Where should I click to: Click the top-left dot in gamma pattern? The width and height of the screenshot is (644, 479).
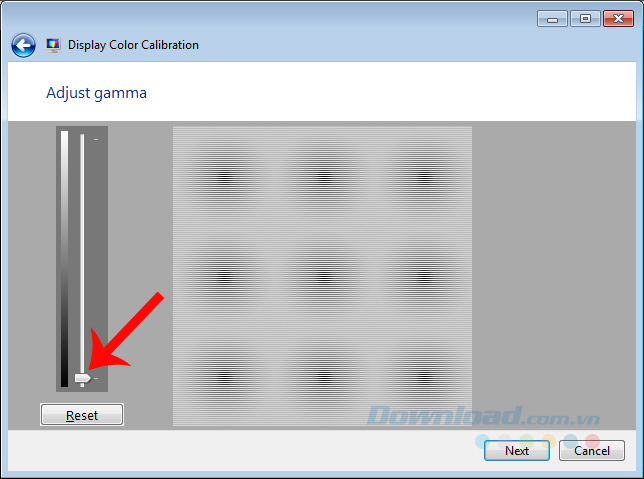[224, 177]
